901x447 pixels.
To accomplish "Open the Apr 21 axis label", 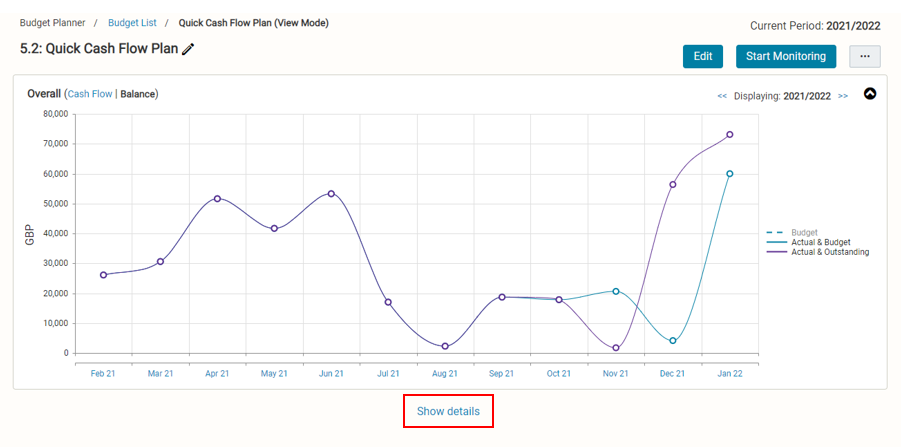I will click(217, 373).
